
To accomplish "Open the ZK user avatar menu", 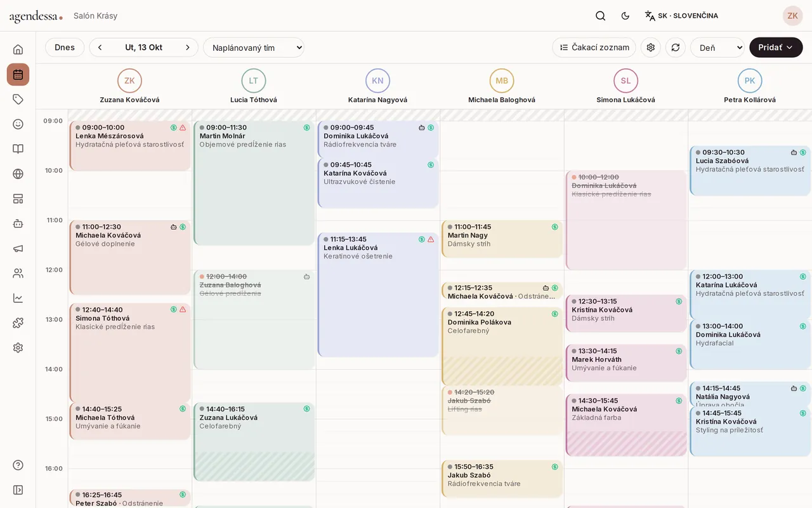I will (792, 16).
